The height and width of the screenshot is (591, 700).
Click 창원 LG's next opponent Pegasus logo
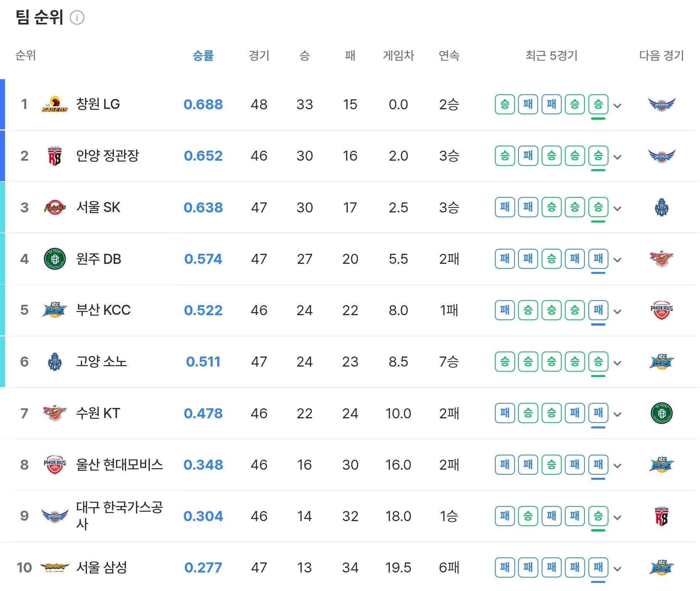(661, 104)
